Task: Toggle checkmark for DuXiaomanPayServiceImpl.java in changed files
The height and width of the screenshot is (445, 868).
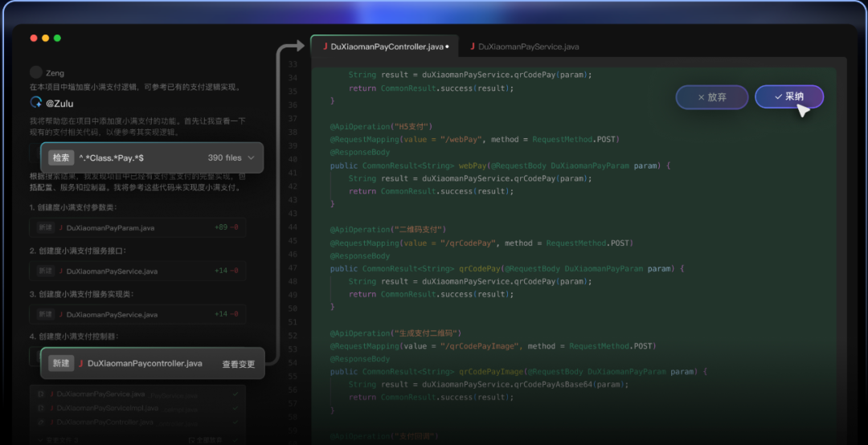Action: click(x=235, y=408)
